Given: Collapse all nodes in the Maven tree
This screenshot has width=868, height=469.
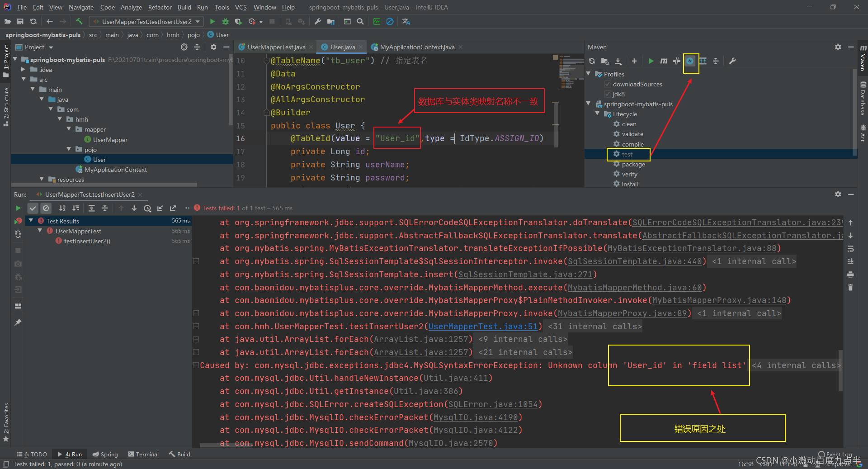Looking at the screenshot, I should click(x=716, y=61).
